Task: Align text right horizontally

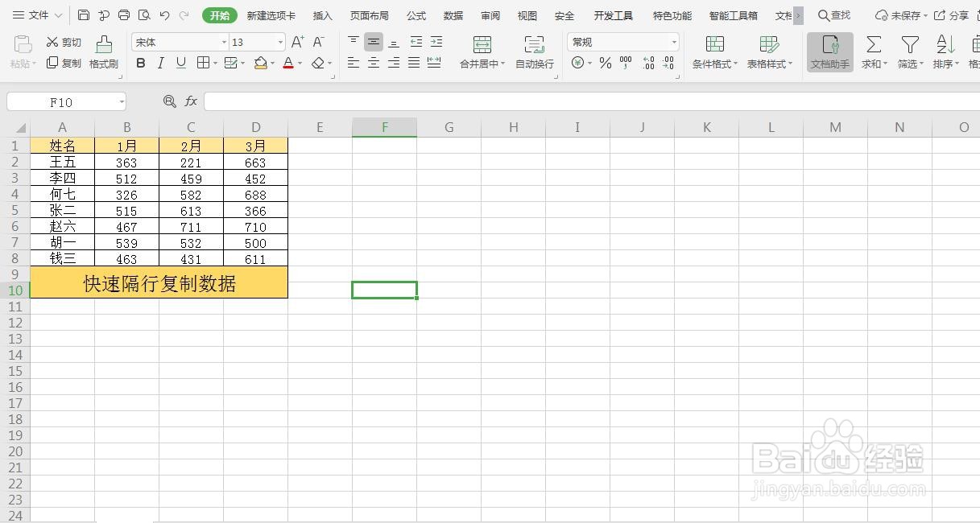Action: tap(394, 63)
